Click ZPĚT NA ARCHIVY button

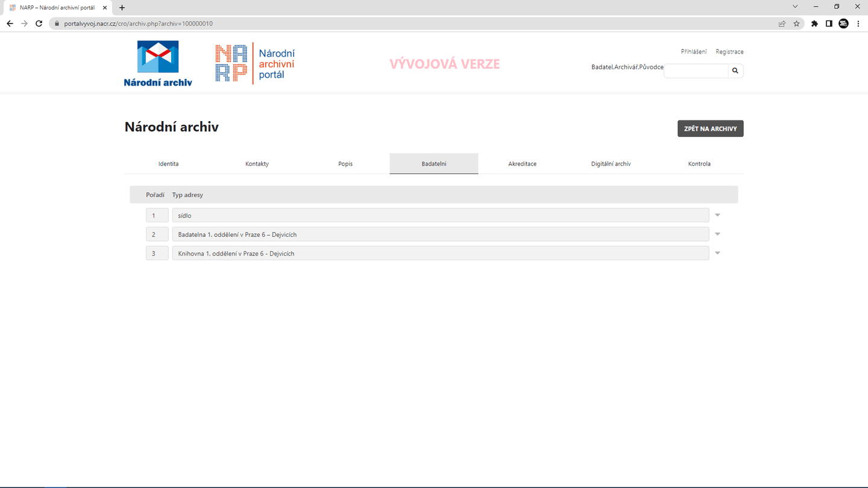[x=711, y=129]
